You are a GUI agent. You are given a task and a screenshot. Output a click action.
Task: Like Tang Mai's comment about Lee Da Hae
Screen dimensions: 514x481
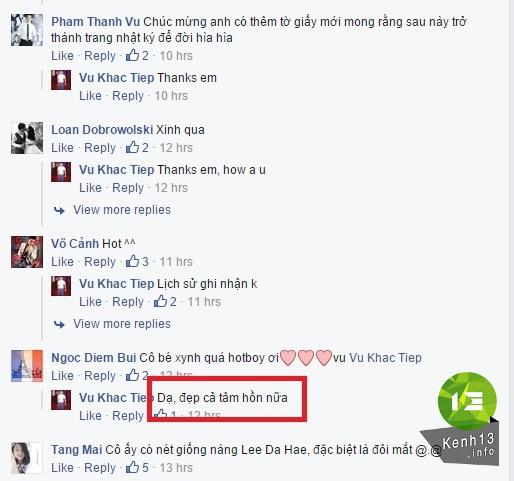click(62, 468)
